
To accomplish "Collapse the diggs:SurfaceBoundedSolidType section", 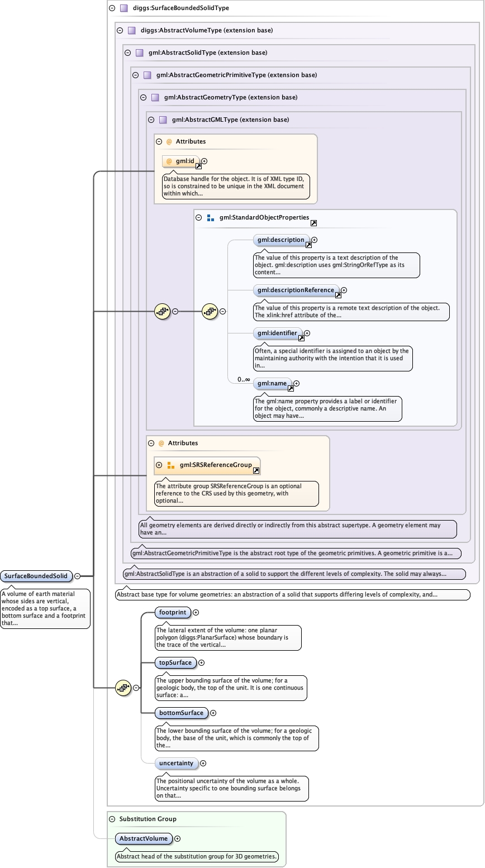I will click(x=112, y=8).
